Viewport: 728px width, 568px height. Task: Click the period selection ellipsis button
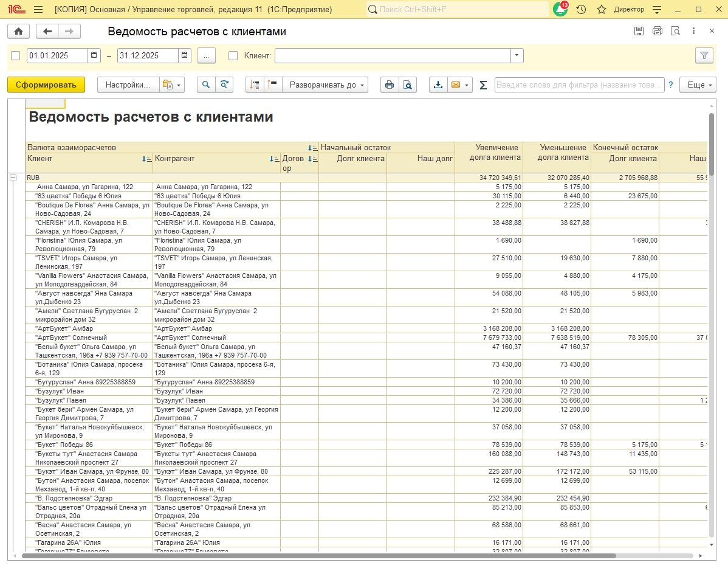(x=207, y=55)
